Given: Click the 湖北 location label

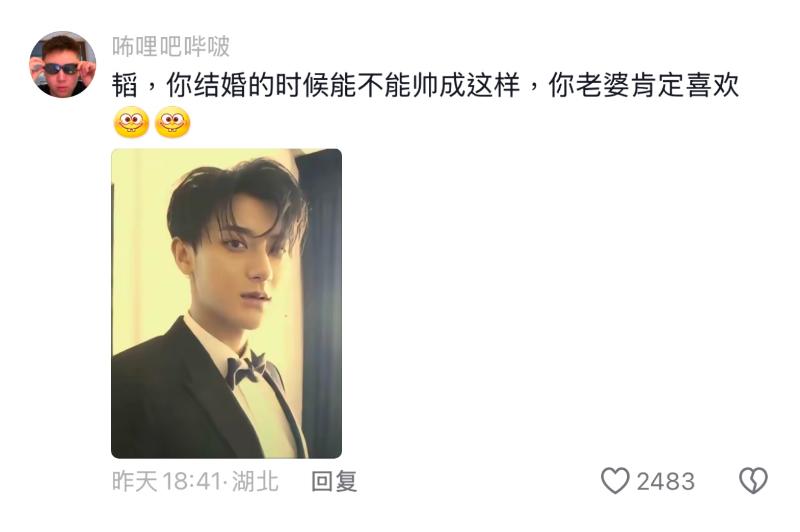Looking at the screenshot, I should pyautogui.click(x=255, y=481).
